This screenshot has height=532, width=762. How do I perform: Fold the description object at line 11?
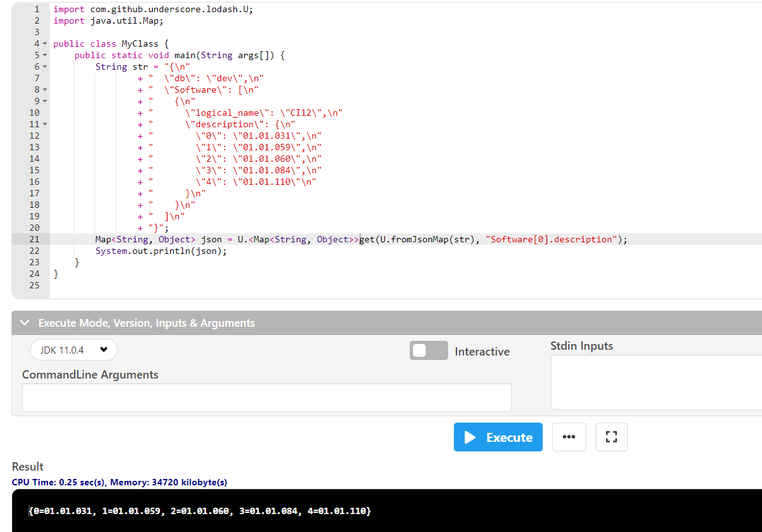tap(45, 125)
